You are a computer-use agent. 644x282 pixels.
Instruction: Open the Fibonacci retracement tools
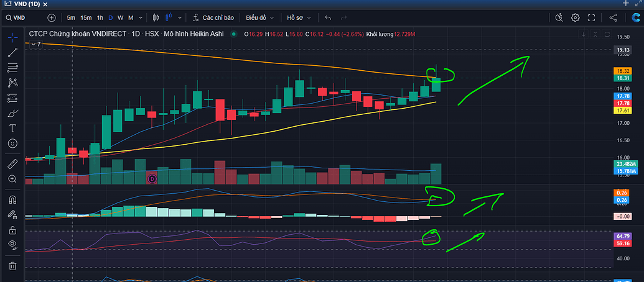[x=12, y=67]
